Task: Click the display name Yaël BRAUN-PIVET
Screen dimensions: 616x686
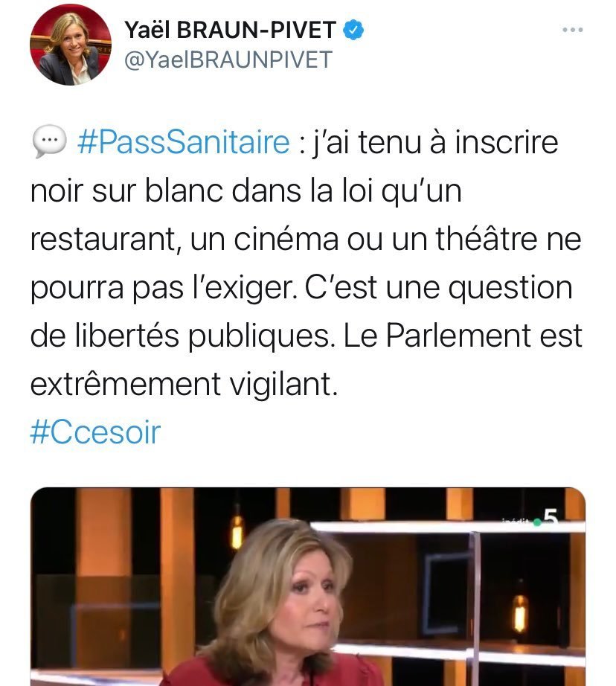Action: (230, 30)
